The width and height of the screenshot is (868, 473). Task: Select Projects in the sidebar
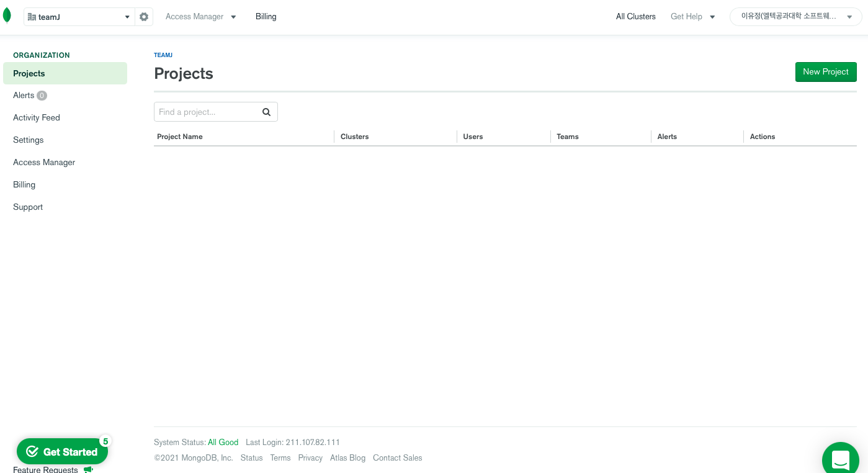(65, 73)
